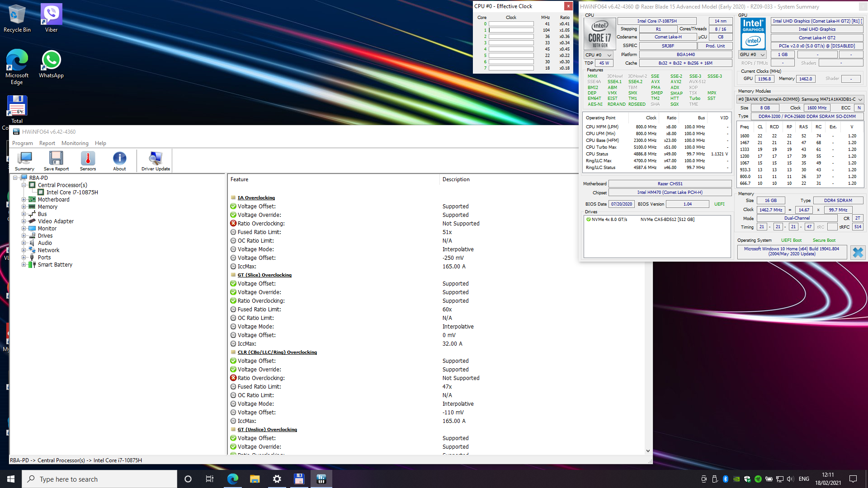Viewport: 868px width, 488px height.
Task: Expand the Drives tree node
Action: (24, 236)
